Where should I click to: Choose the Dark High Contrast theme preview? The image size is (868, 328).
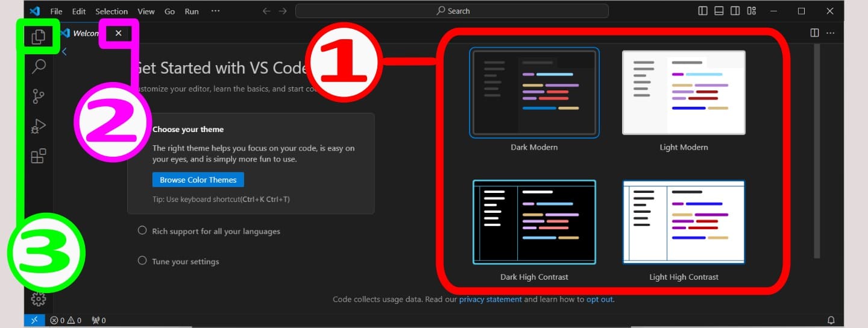click(534, 222)
